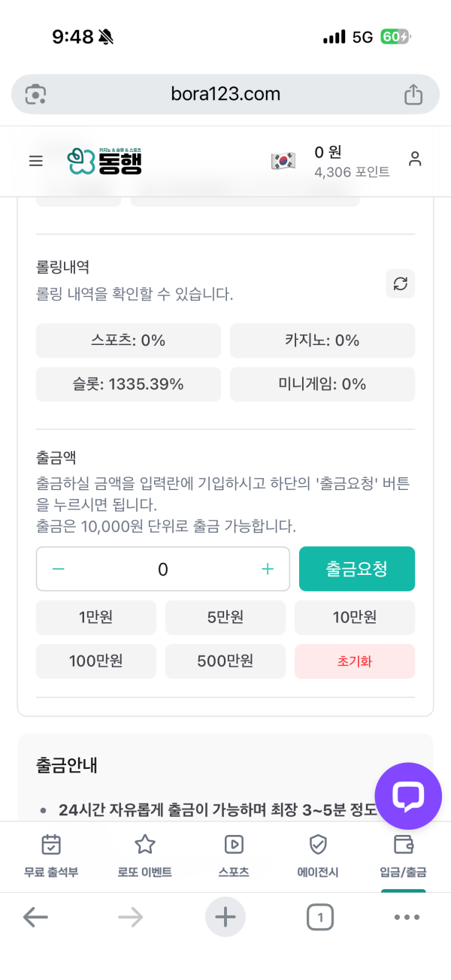Click the withdrawal amount input field
The width and height of the screenshot is (451, 980).
point(162,569)
